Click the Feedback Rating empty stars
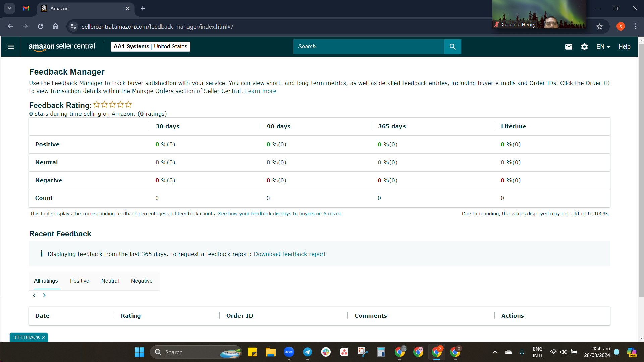The width and height of the screenshot is (644, 362). (112, 105)
